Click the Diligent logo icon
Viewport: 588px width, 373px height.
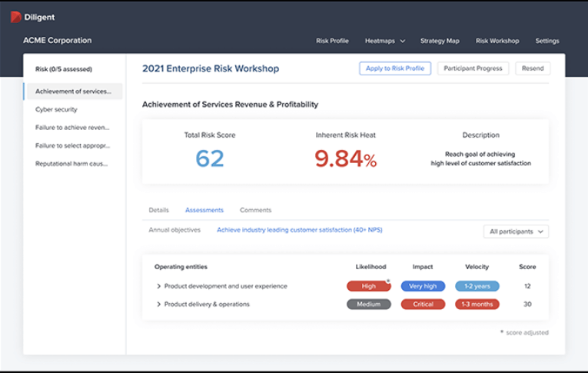click(15, 17)
